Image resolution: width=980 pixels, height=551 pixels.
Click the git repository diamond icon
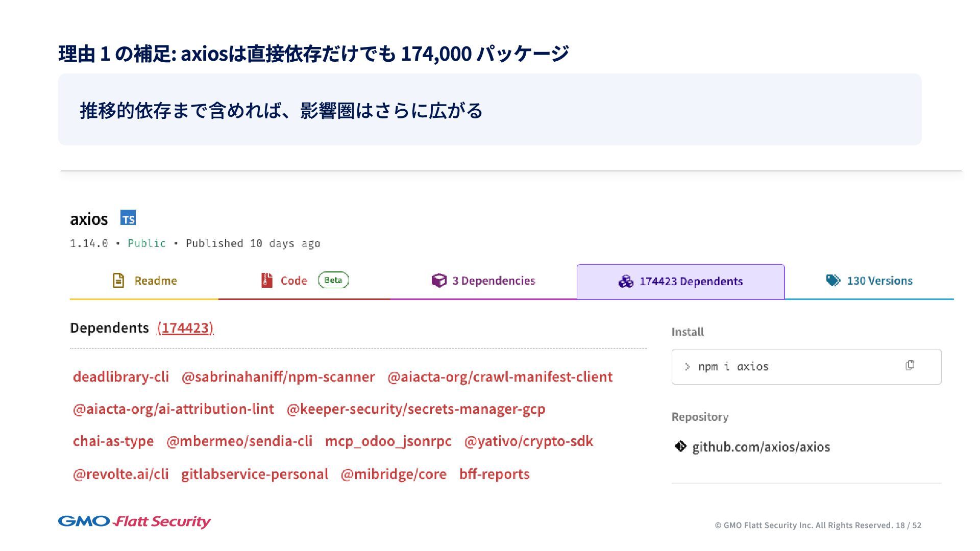680,446
